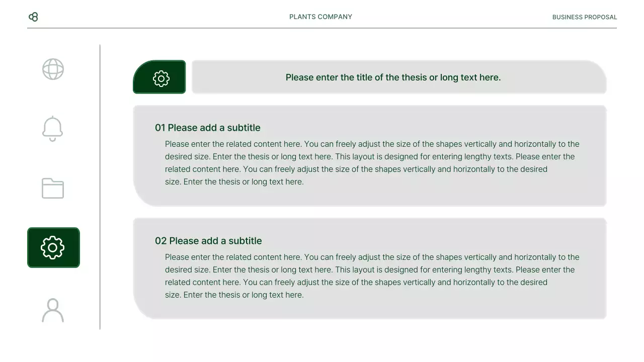
Task: Select the vertical divider line beside sidebar
Action: coord(100,187)
